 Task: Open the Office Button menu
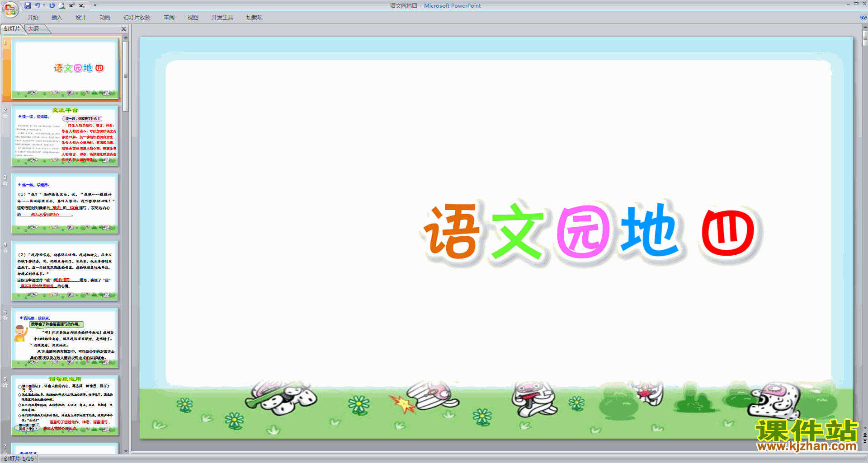(x=10, y=9)
